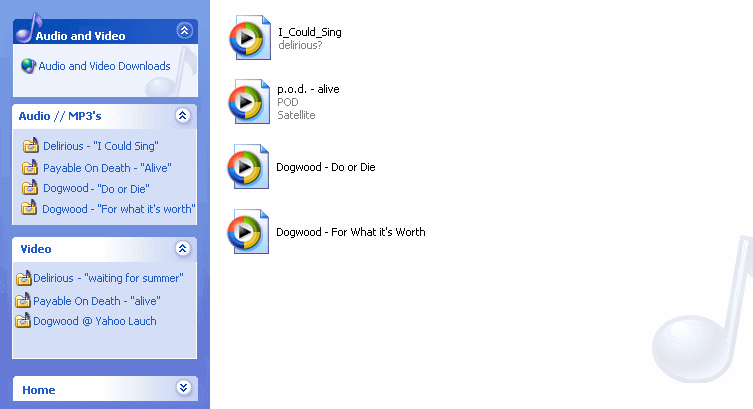
Task: Select the p.o.d. - alive media file icon
Action: click(x=249, y=101)
